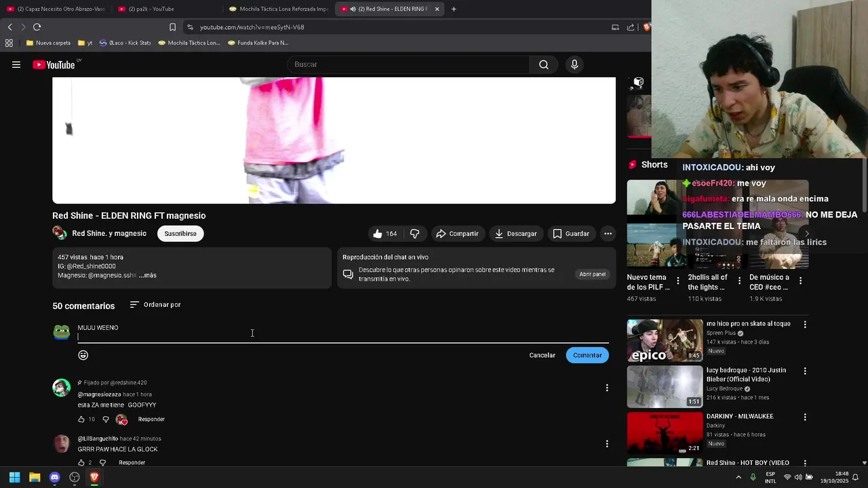Open Funda Kolke Para N... bookmark
Image resolution: width=868 pixels, height=488 pixels.
258,43
